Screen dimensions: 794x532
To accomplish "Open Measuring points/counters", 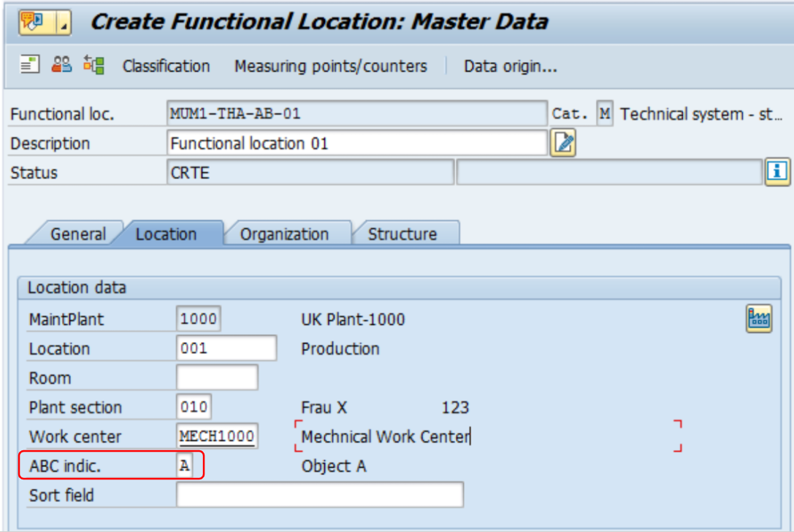I will tap(331, 66).
